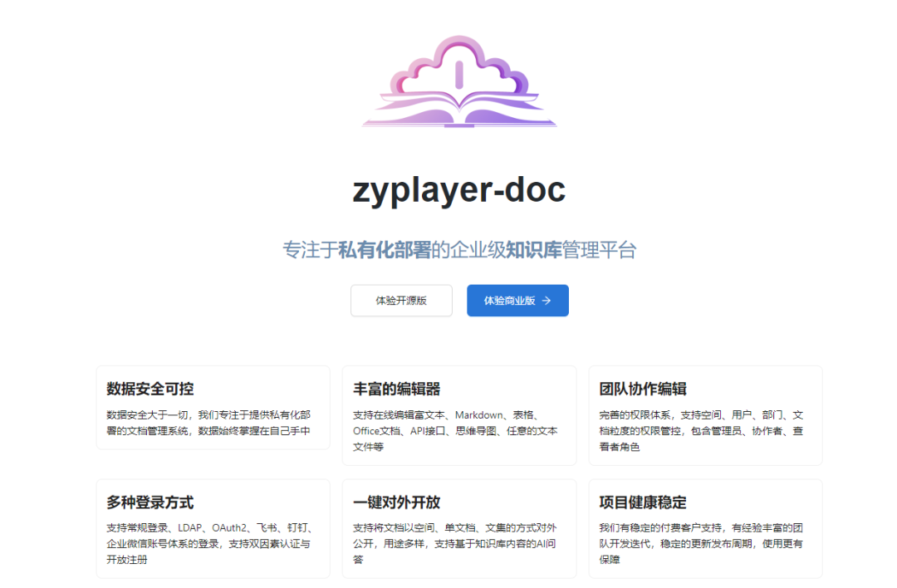This screenshot has height=588, width=897.
Task: Click the bold 私有化部署 text in the tagline
Action: 385,248
